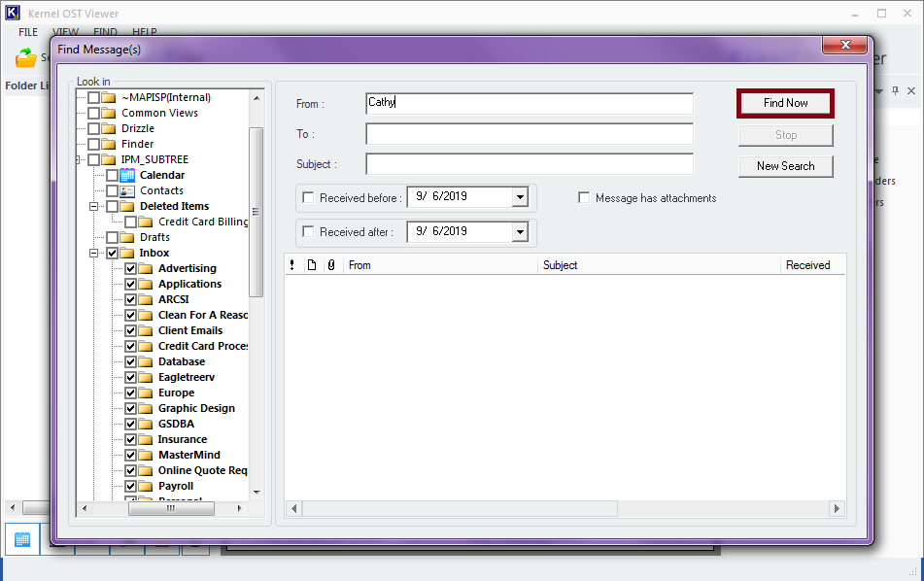Click the Common Views folder icon
Viewport: 924px width, 581px height.
(109, 113)
